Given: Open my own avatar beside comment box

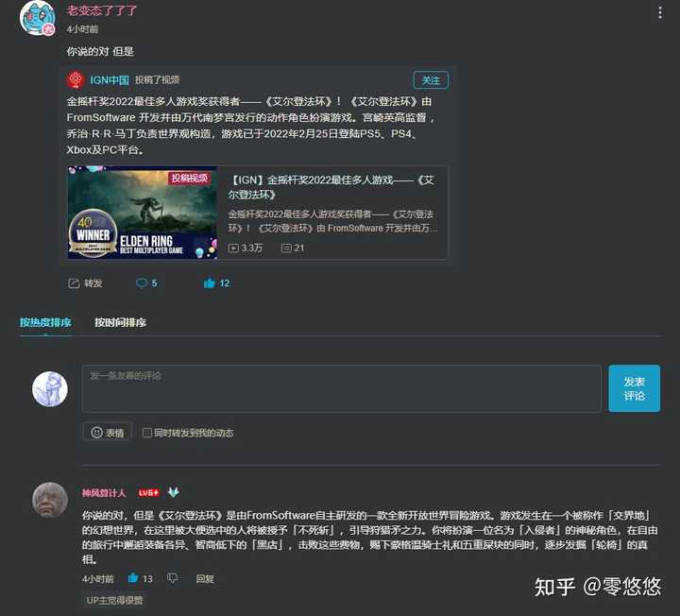Looking at the screenshot, I should pyautogui.click(x=50, y=389).
